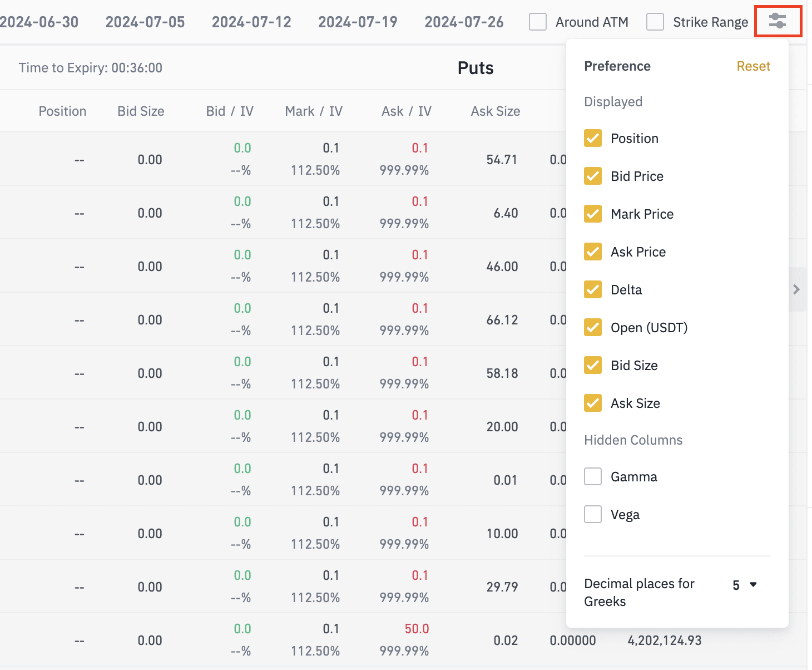Uncheck the Ask Price option
The image size is (812, 670).
pos(593,252)
